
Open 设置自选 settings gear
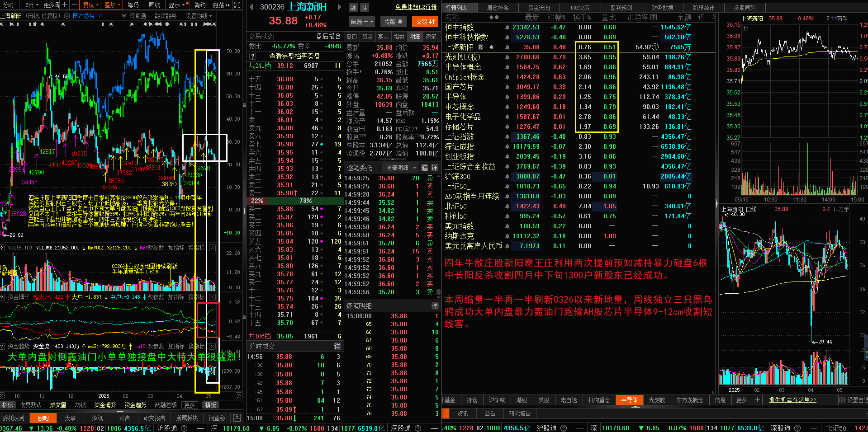point(842,400)
